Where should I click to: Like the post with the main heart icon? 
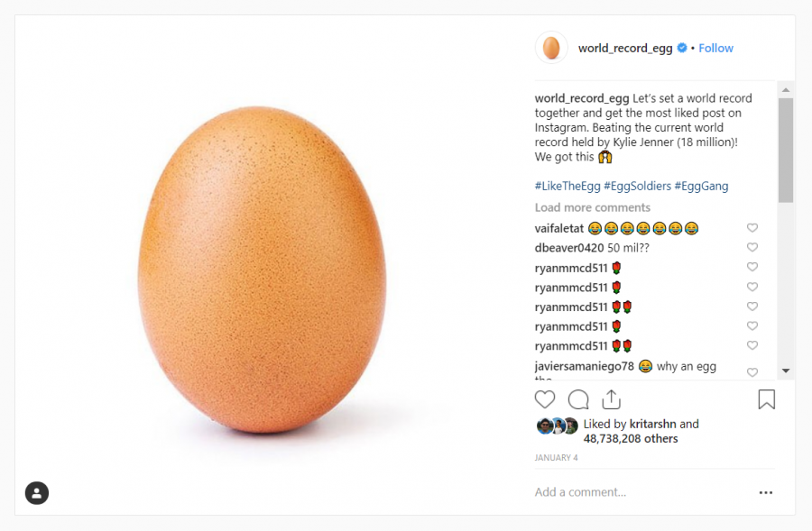click(x=545, y=399)
